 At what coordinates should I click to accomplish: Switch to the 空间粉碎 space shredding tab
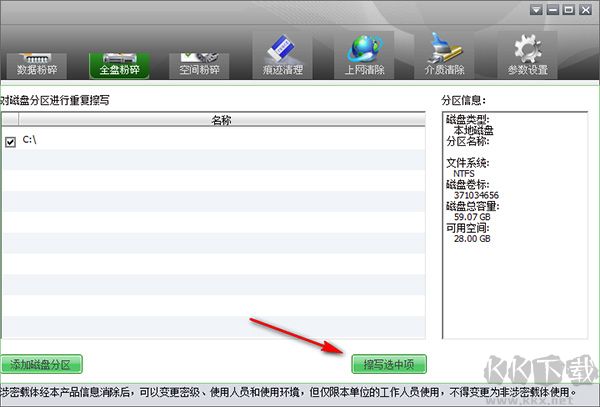(x=199, y=65)
